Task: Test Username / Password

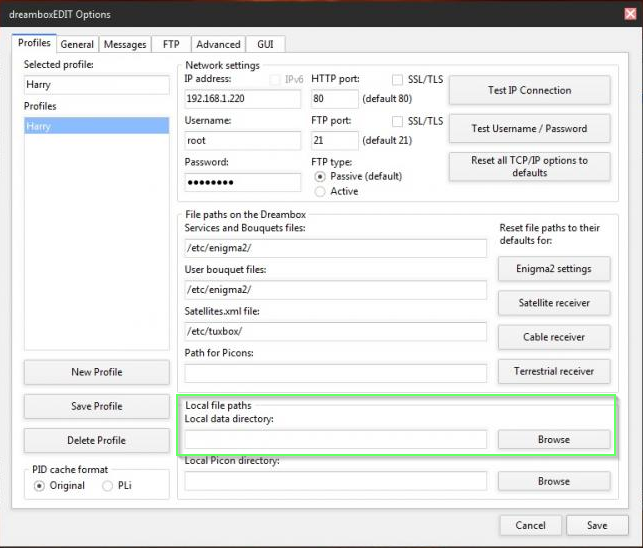Action: pyautogui.click(x=529, y=128)
